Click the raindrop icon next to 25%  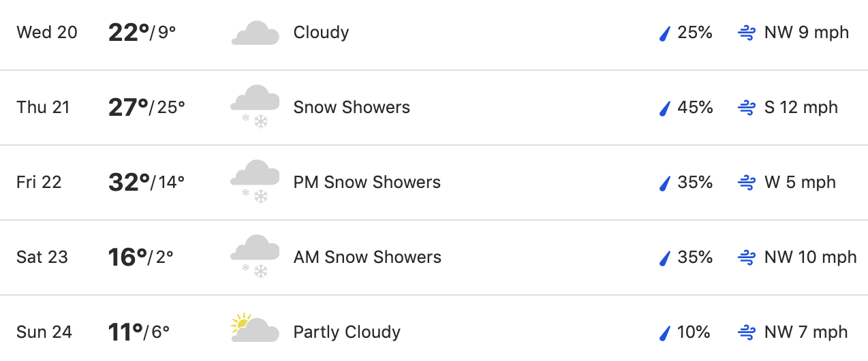(x=665, y=33)
